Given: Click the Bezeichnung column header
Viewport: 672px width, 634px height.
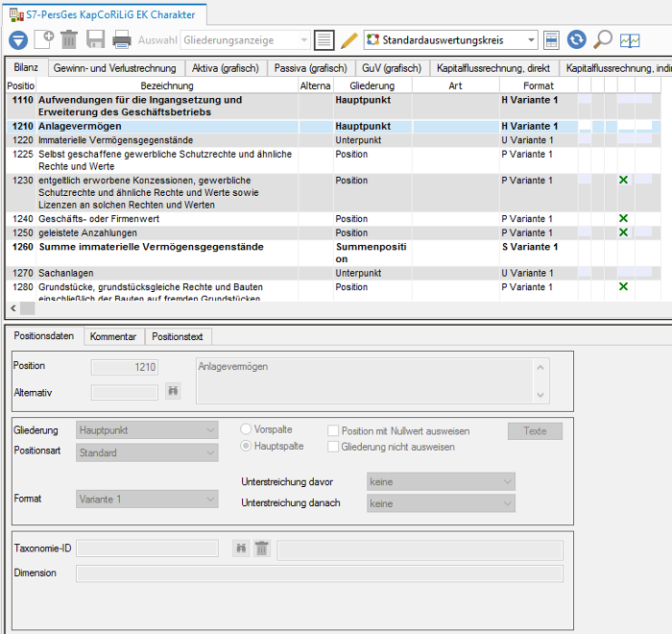Looking at the screenshot, I should click(167, 85).
